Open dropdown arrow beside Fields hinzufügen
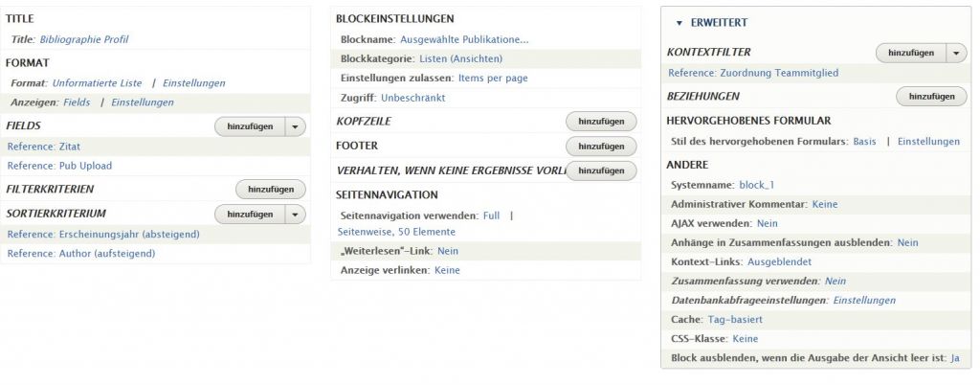 [296, 126]
